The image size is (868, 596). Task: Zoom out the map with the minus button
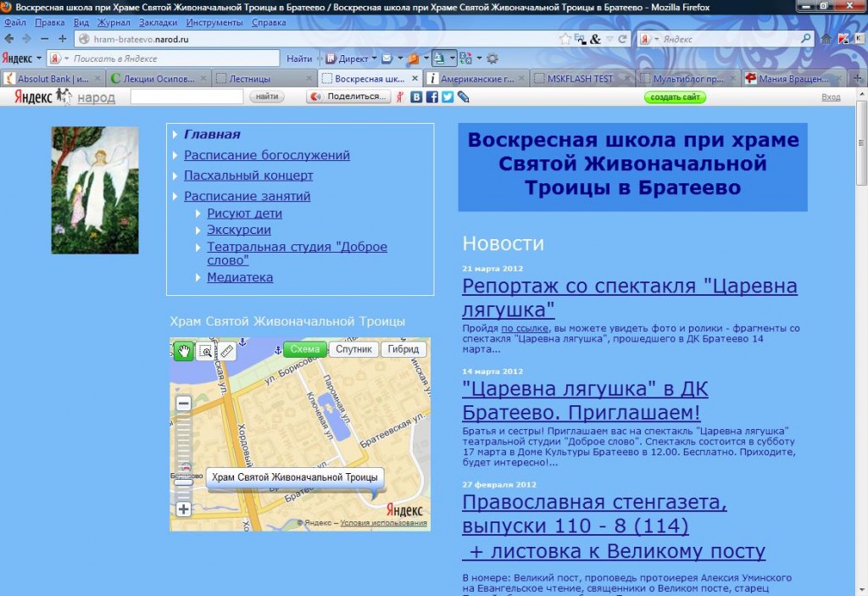(184, 404)
